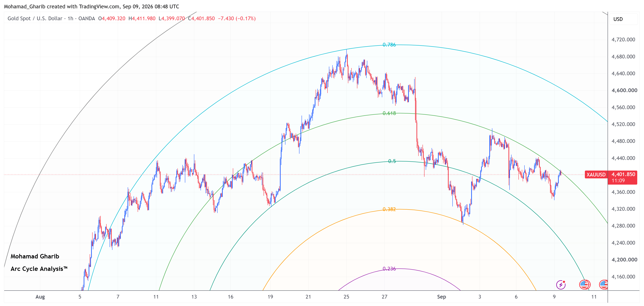Click the 4,160.000 price axis label
This screenshot has width=644, height=306.
pos(623,277)
